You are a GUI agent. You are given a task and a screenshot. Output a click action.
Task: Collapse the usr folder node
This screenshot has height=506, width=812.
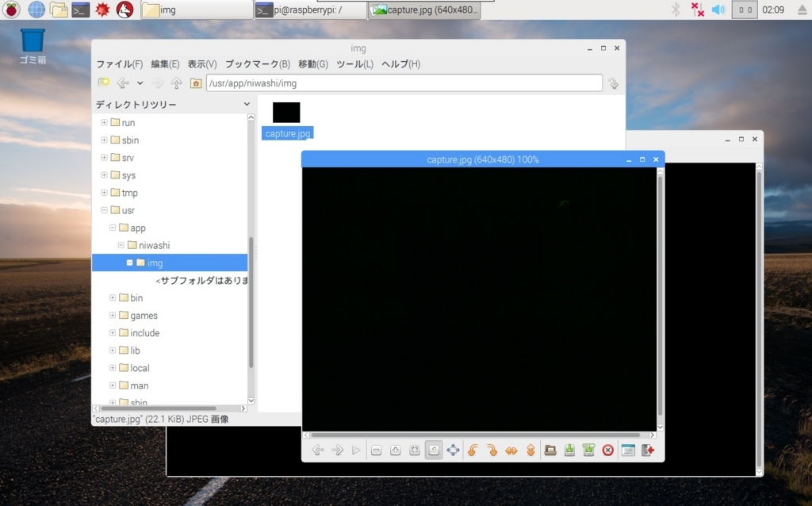point(104,210)
